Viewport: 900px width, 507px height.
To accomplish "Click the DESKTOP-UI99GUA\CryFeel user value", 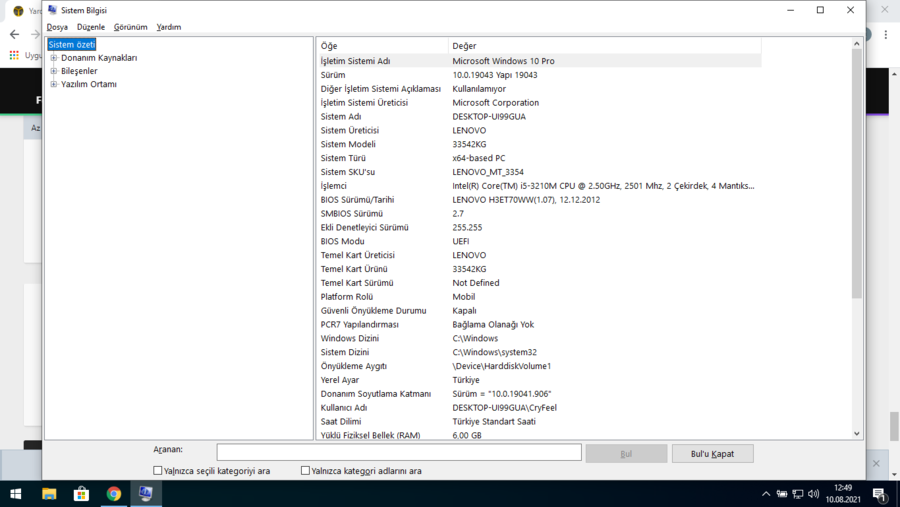I will (x=505, y=408).
